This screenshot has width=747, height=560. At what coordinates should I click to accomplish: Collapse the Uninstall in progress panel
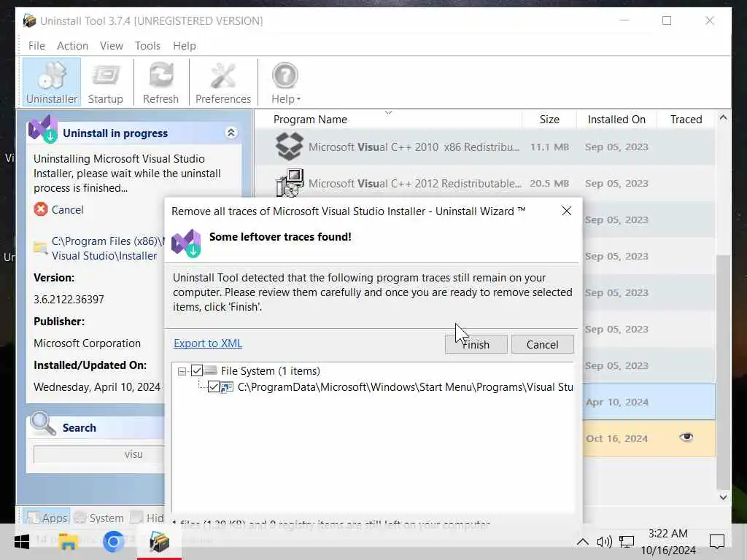pos(231,133)
